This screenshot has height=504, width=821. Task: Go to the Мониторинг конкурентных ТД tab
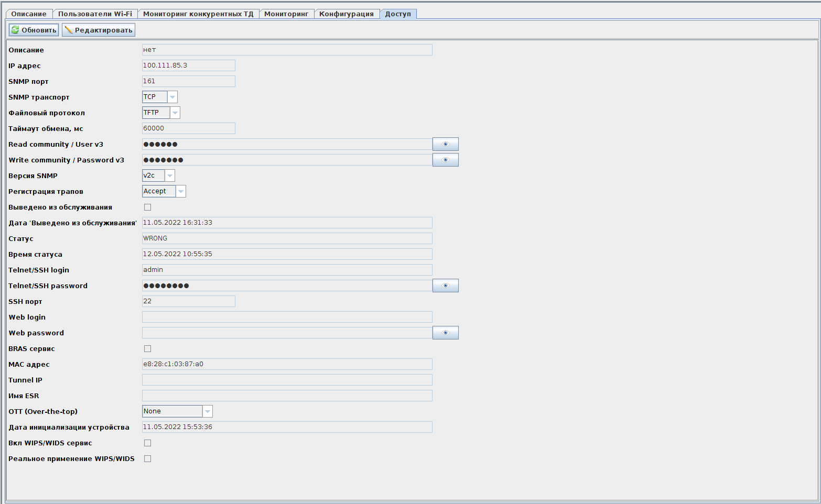(x=198, y=14)
